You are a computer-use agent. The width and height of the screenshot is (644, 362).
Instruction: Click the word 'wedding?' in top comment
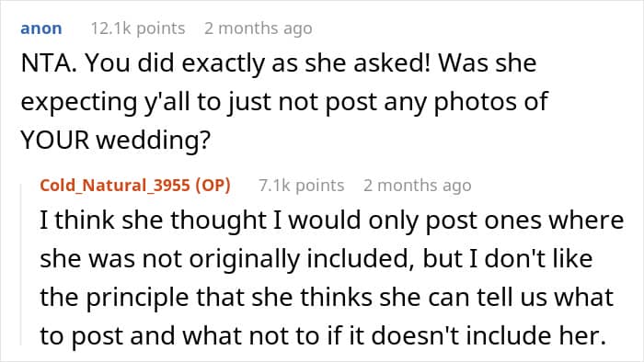tap(154, 140)
